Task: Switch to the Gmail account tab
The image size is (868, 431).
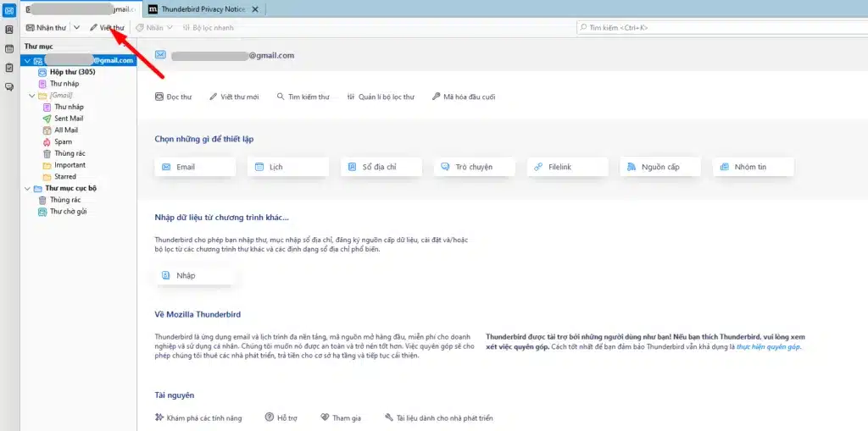Action: [81, 9]
